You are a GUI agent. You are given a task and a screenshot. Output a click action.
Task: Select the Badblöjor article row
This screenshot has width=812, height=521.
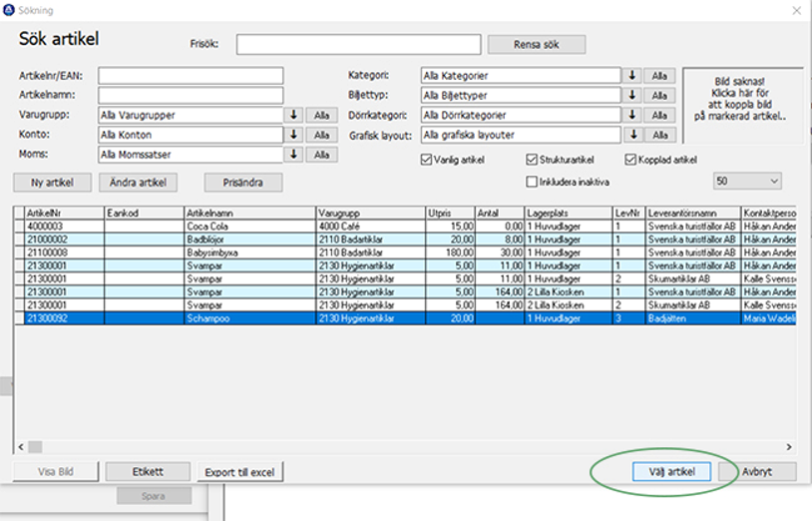click(405, 240)
